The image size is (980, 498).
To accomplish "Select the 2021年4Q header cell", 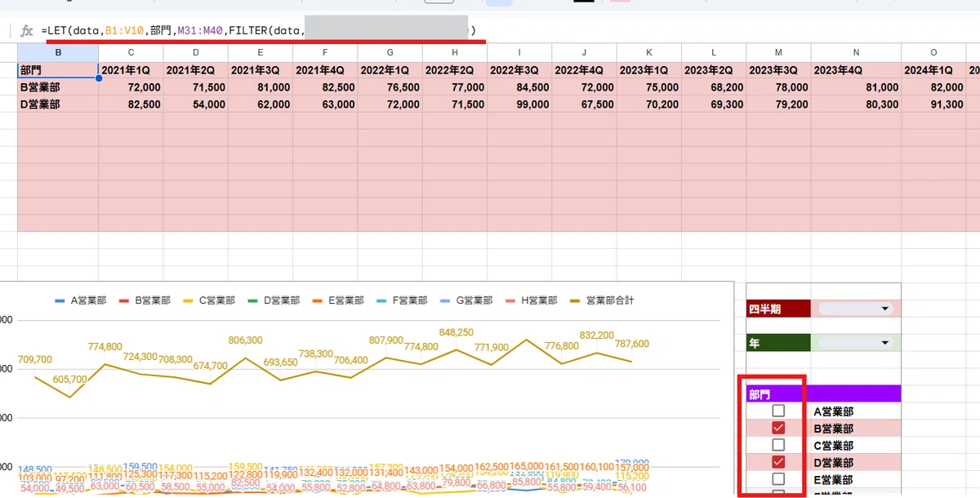I will pos(325,70).
